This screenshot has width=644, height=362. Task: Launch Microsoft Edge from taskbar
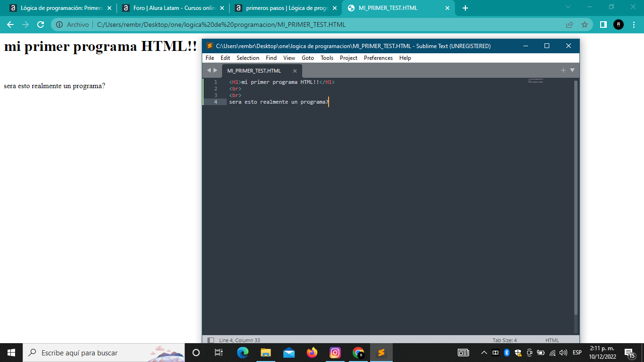tap(243, 353)
